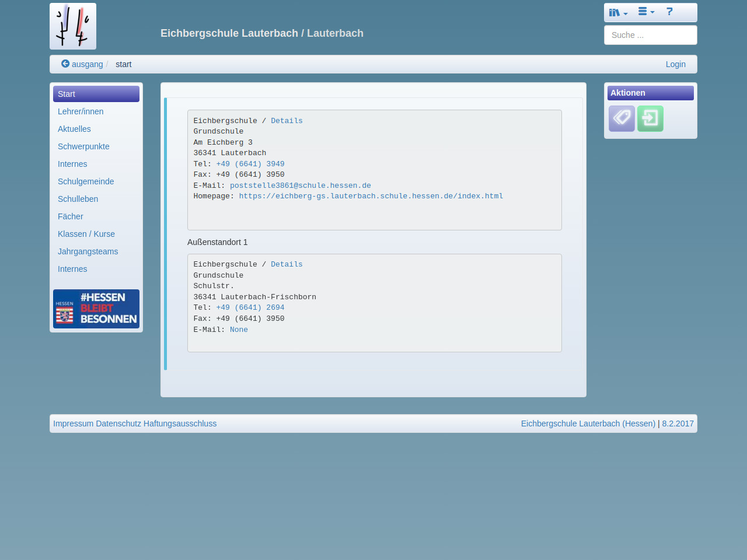The height and width of the screenshot is (560, 747).
Task: Click the phone number ending 2694
Action: click(x=250, y=307)
